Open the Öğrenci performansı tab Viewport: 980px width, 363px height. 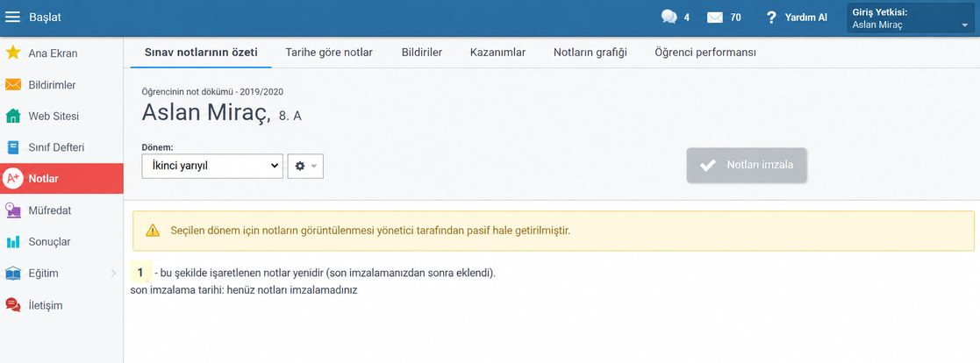[705, 53]
